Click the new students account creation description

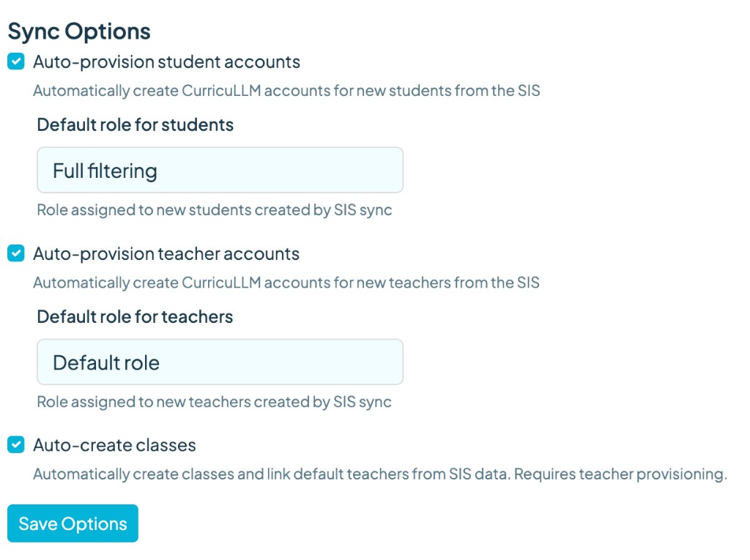pyautogui.click(x=286, y=92)
